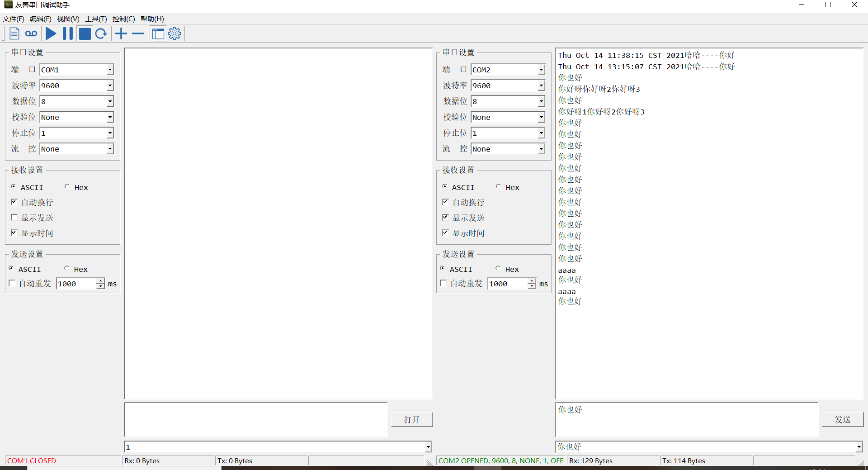
Task: Select right send Hex radio button
Action: coord(498,268)
